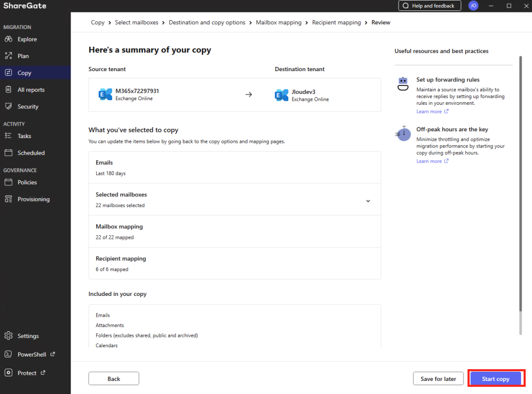This screenshot has height=394, width=532.
Task: Click Save for later button
Action: tap(438, 379)
